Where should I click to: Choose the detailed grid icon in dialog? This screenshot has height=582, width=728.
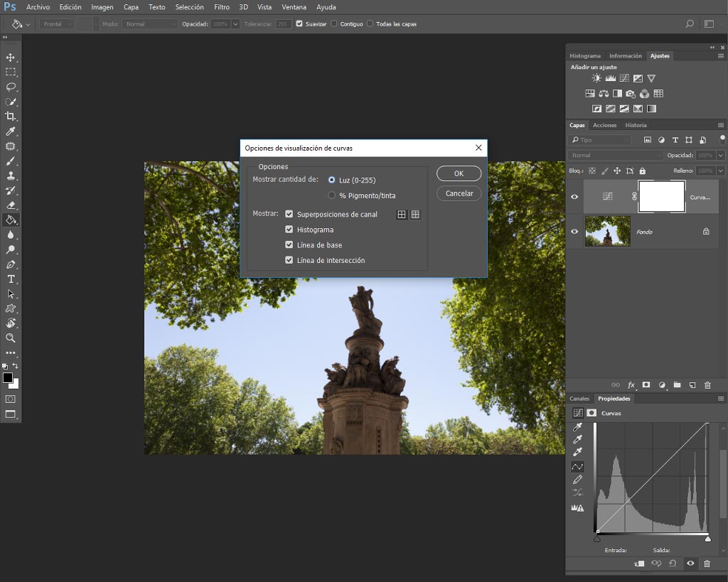pos(415,215)
